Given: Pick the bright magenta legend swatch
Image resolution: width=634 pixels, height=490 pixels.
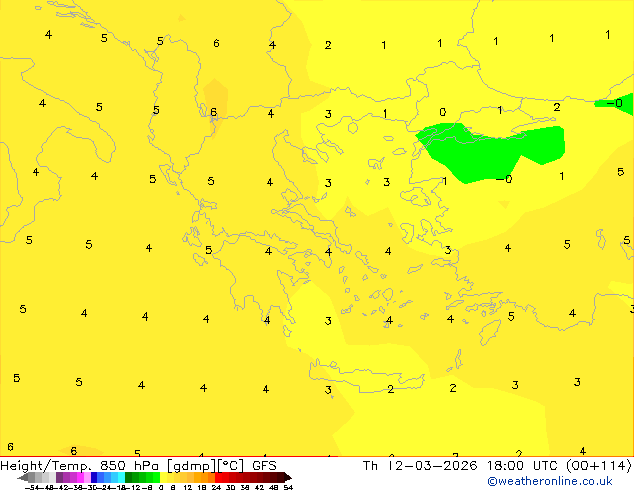Looking at the screenshot, I should pyautogui.click(x=80, y=477).
